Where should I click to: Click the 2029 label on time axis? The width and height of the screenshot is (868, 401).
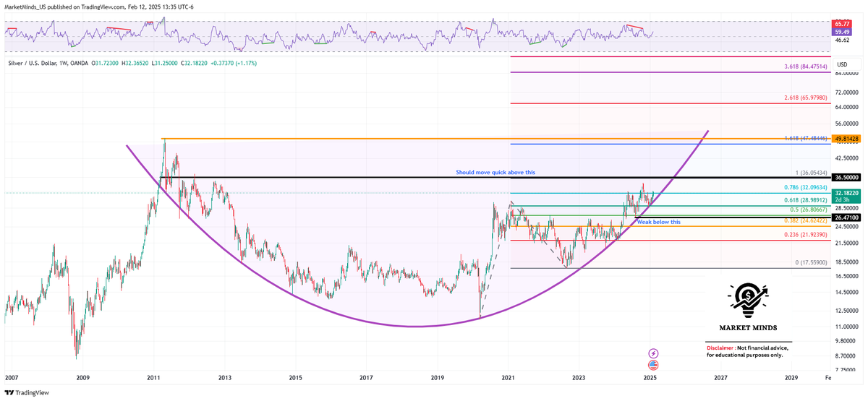(791, 378)
